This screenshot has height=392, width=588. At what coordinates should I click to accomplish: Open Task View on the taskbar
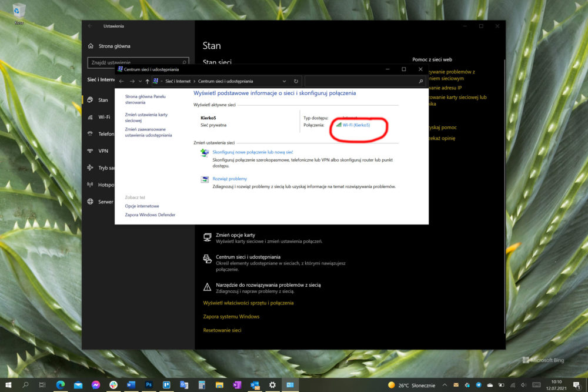pos(42,385)
